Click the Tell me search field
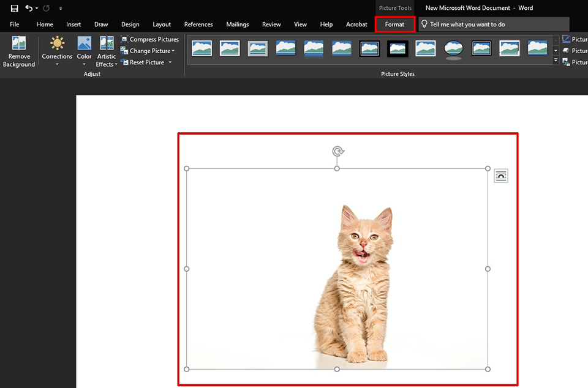The image size is (588, 388). click(x=493, y=24)
